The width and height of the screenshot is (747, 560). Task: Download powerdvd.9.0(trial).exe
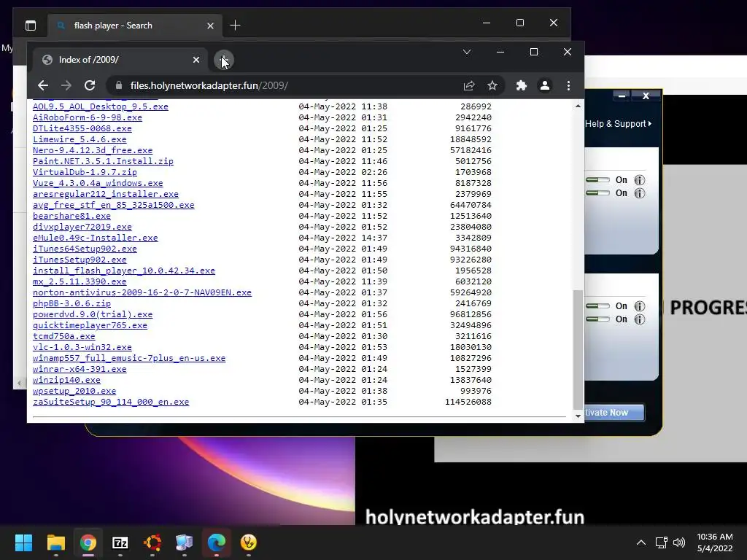tap(93, 315)
